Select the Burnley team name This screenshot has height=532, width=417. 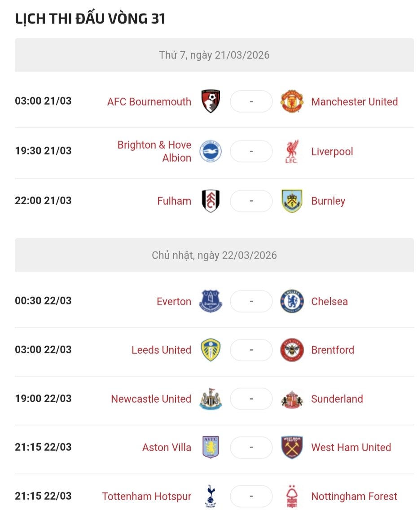(x=328, y=201)
